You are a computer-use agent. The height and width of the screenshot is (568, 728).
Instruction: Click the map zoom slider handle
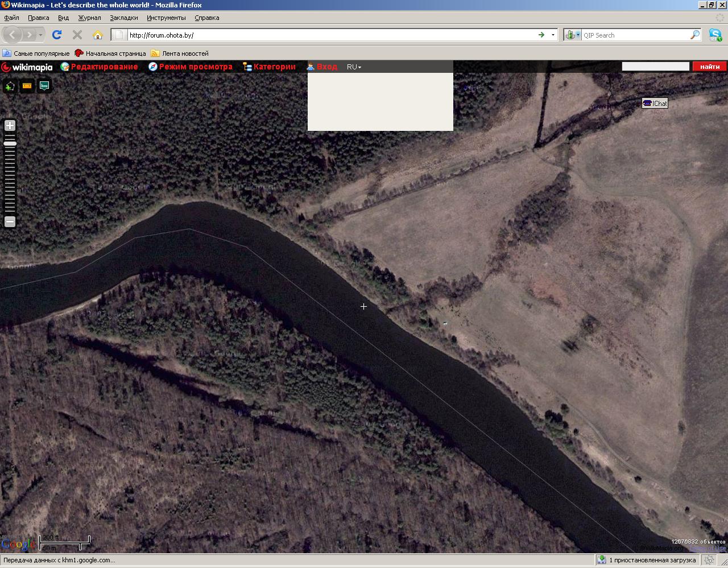(10, 143)
